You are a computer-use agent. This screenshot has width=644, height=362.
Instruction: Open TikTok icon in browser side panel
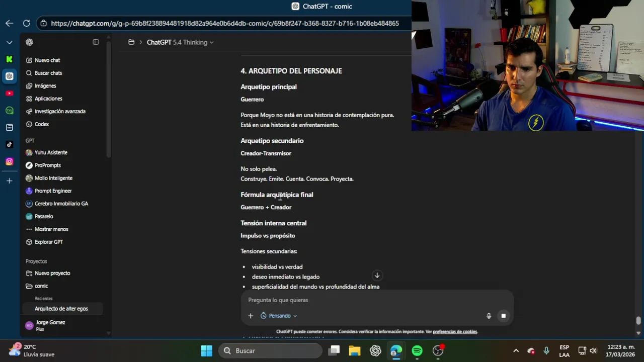pos(9,144)
